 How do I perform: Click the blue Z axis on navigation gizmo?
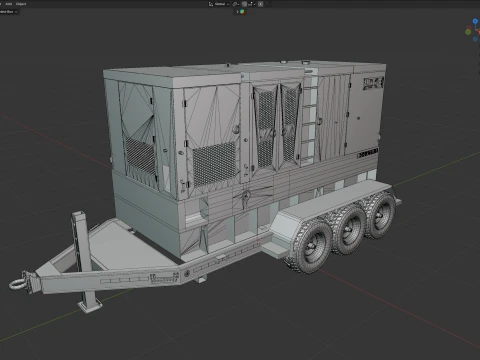pyautogui.click(x=475, y=21)
